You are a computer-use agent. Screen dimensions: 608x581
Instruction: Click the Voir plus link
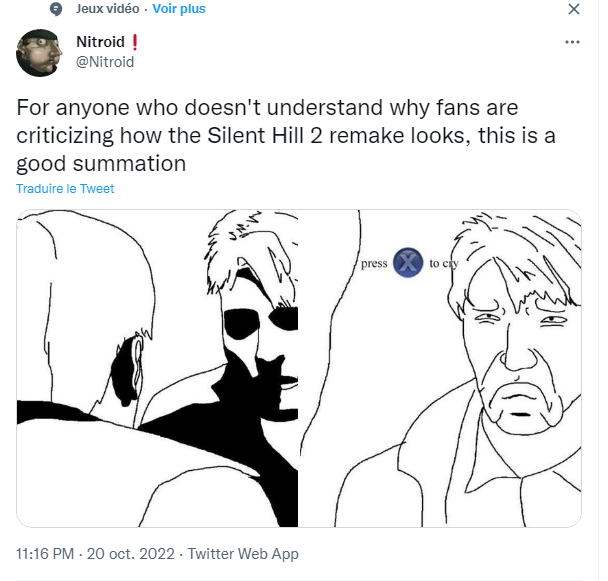(x=179, y=9)
